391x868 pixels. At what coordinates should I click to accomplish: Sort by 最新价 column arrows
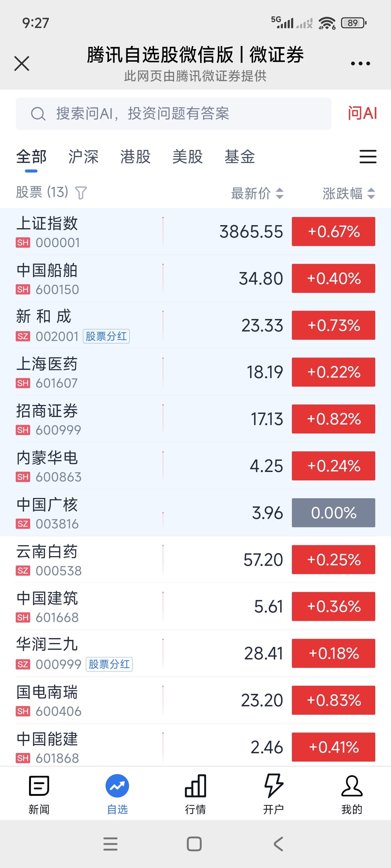coord(279,193)
